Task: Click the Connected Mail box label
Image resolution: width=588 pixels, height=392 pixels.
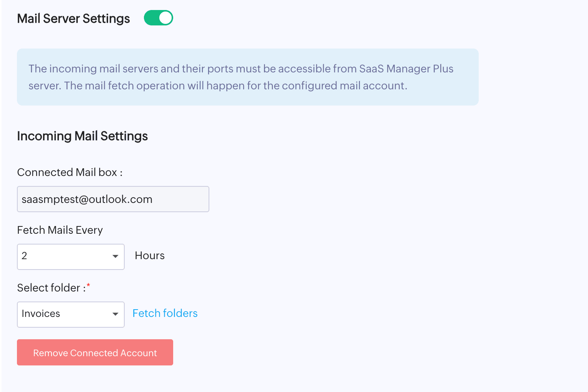Action: (70, 172)
